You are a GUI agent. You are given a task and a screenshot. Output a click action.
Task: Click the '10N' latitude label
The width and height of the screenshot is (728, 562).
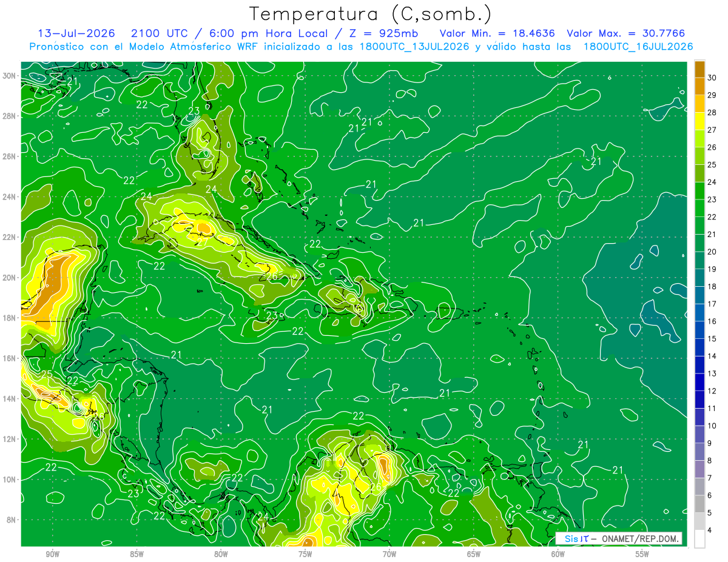[9, 480]
